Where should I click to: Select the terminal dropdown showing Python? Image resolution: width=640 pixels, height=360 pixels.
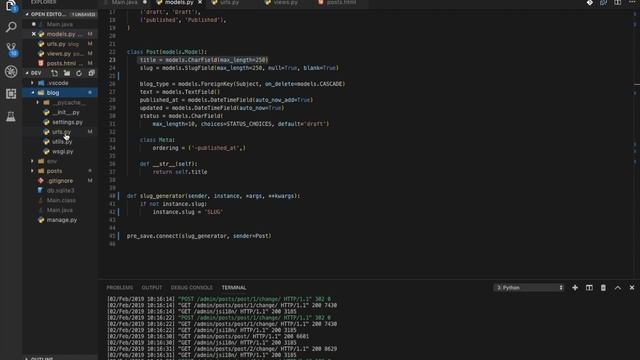click(x=529, y=288)
